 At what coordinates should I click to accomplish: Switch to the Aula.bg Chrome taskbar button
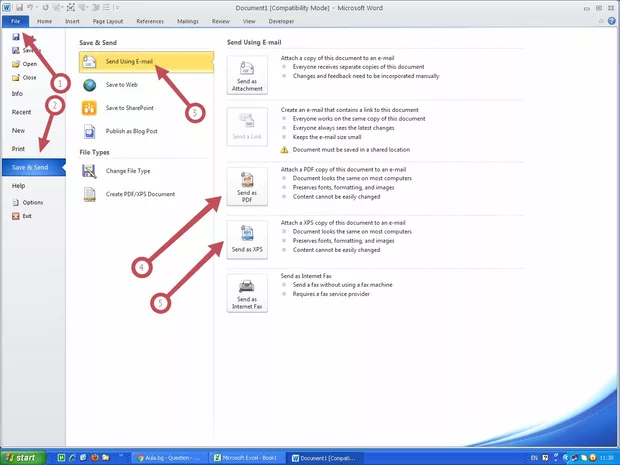point(170,458)
